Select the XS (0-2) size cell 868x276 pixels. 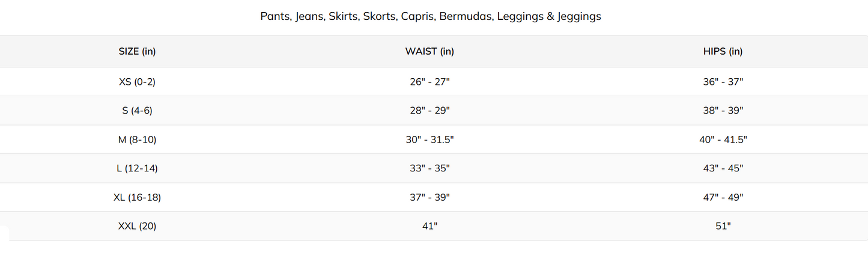point(137,82)
